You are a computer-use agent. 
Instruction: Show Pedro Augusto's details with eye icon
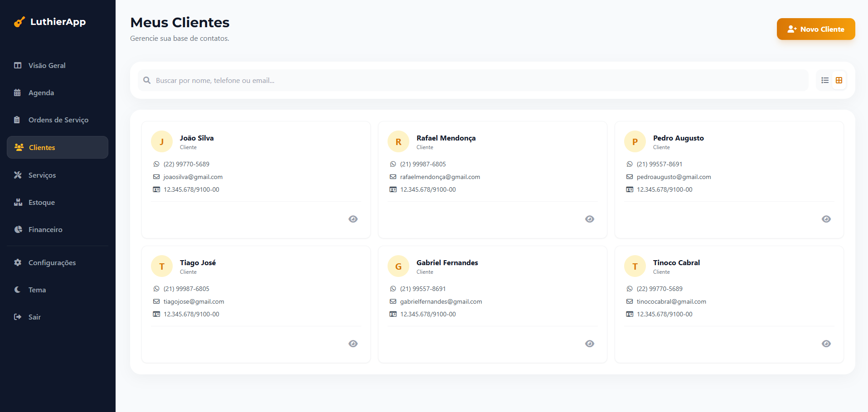coord(826,219)
